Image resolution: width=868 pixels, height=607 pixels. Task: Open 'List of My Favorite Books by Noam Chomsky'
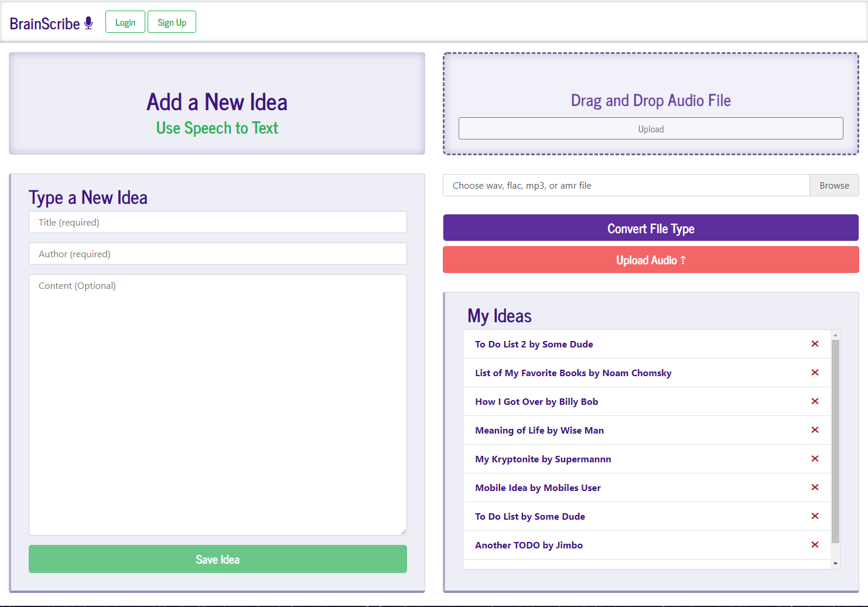pyautogui.click(x=573, y=373)
